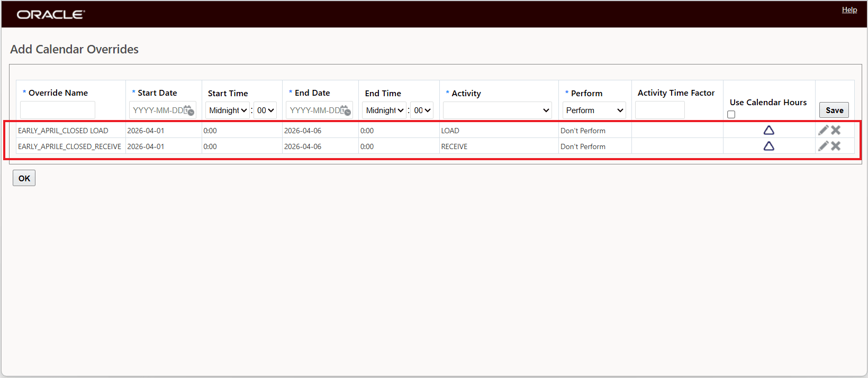Edit the EARLY_APRIL_CLOSED LOAD override row
This screenshot has width=868, height=378.
point(824,130)
